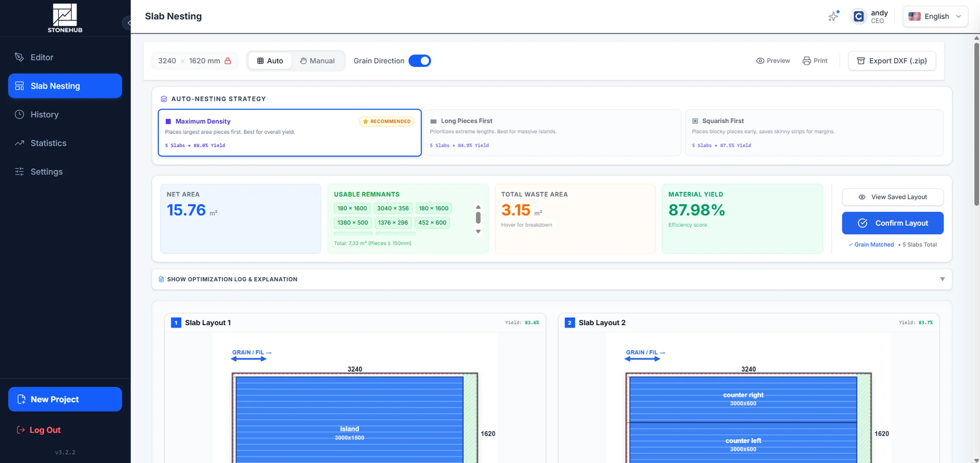Viewport: 980px width, 463px height.
Task: Expand Show Optimization Log & Explanation
Action: pos(552,279)
